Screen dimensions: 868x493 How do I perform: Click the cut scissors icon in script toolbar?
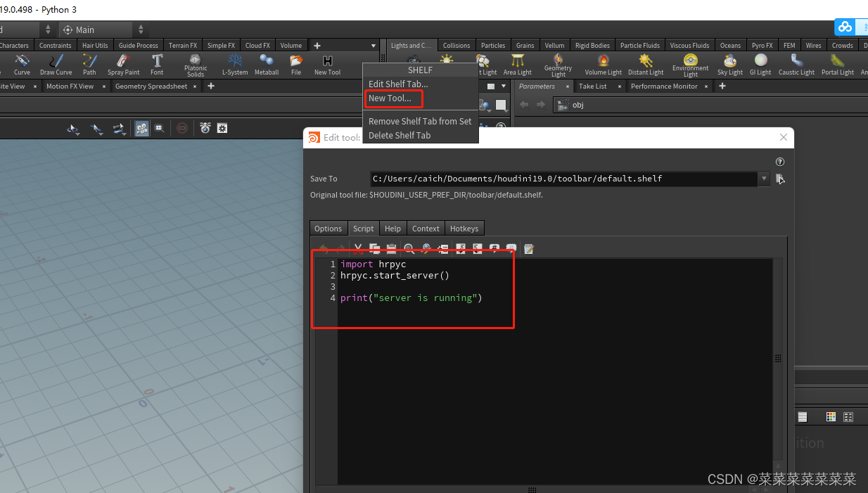click(x=358, y=248)
